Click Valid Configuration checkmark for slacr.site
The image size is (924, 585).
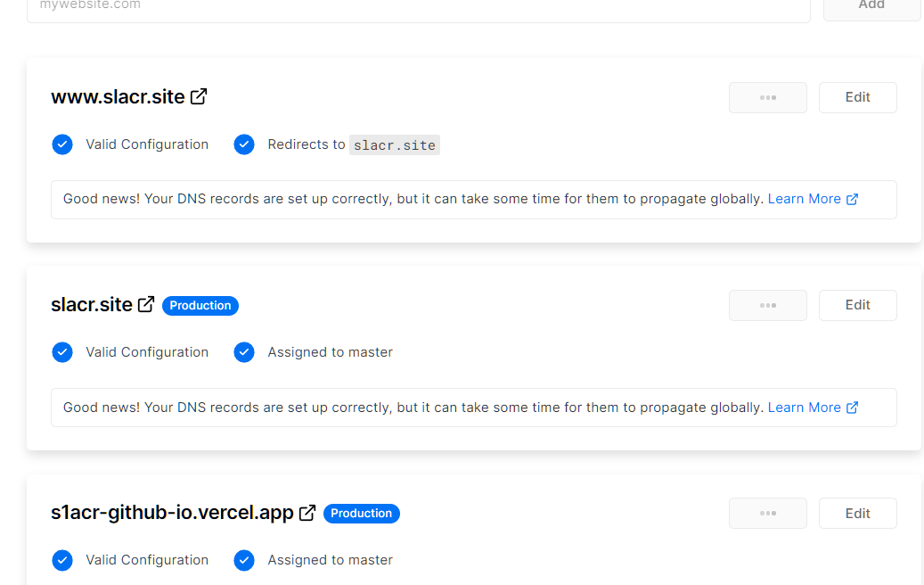pyautogui.click(x=62, y=352)
